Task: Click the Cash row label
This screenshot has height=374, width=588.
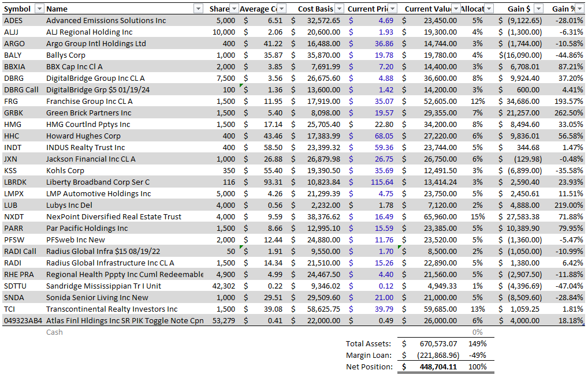Action: (54, 332)
